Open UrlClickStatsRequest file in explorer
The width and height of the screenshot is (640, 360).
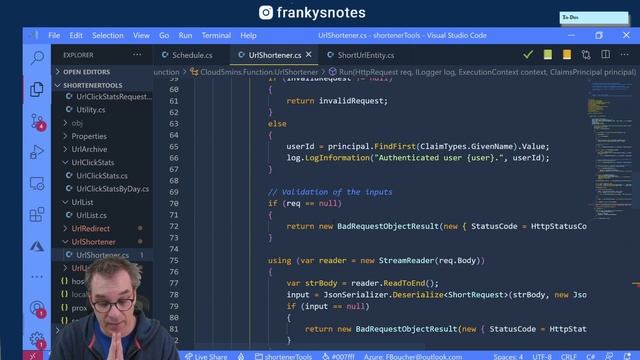(102, 97)
